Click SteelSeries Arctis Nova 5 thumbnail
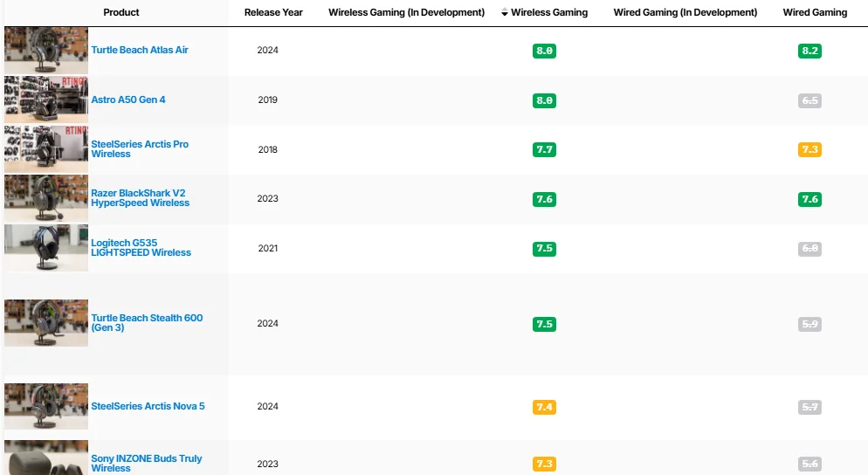This screenshot has width=868, height=475. (x=46, y=406)
